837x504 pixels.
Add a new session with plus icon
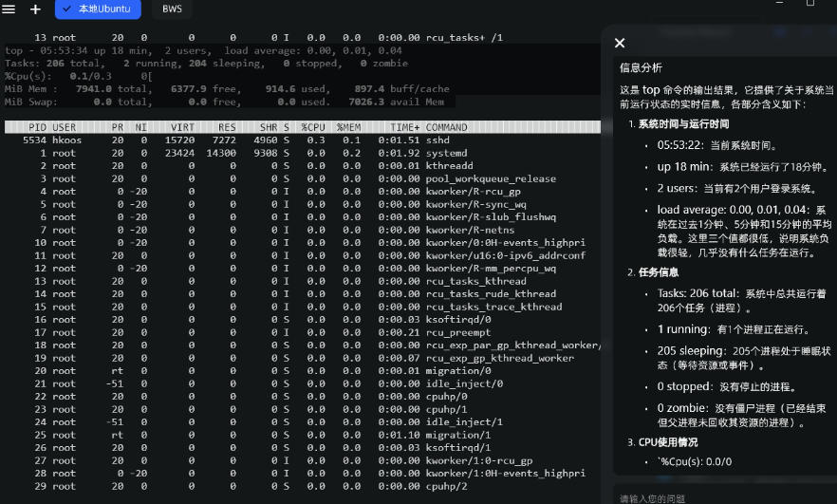pyautogui.click(x=35, y=9)
